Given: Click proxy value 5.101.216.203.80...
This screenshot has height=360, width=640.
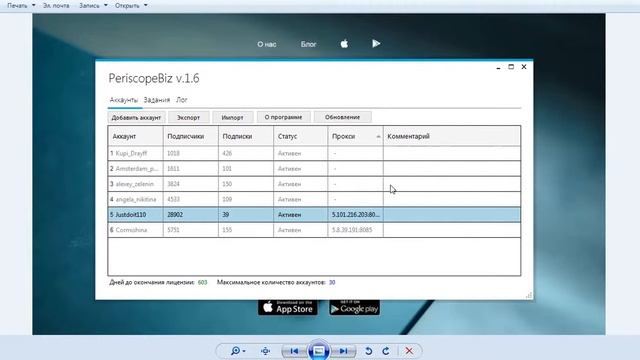Looking at the screenshot, I should click(356, 215).
